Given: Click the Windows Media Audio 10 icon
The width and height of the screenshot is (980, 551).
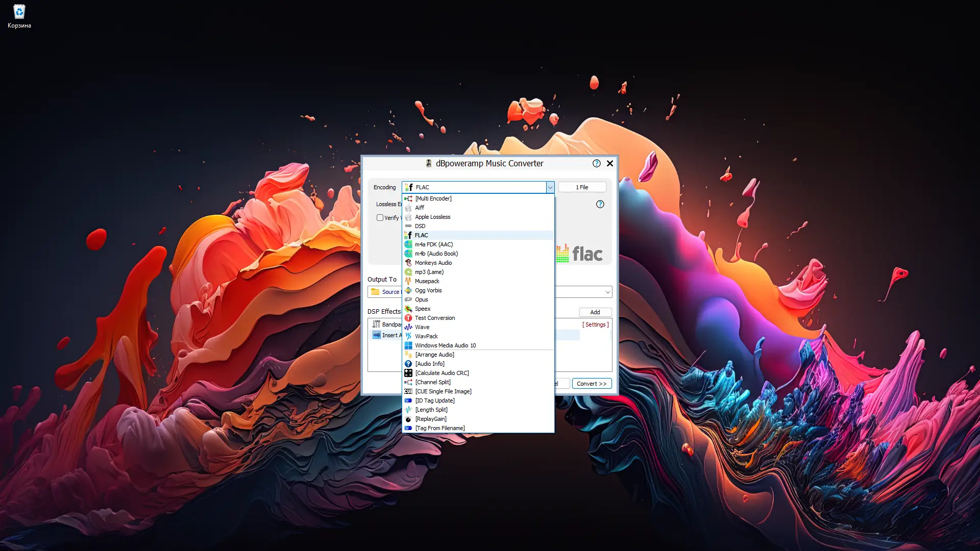Looking at the screenshot, I should pos(408,345).
